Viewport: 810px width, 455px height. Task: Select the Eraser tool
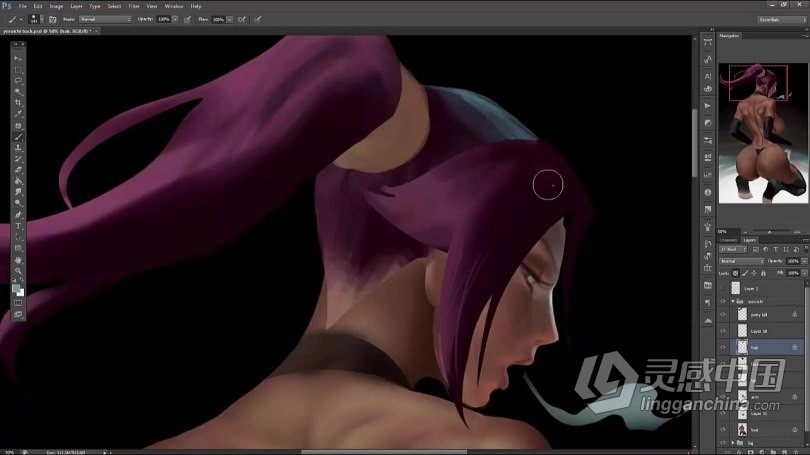[x=18, y=170]
